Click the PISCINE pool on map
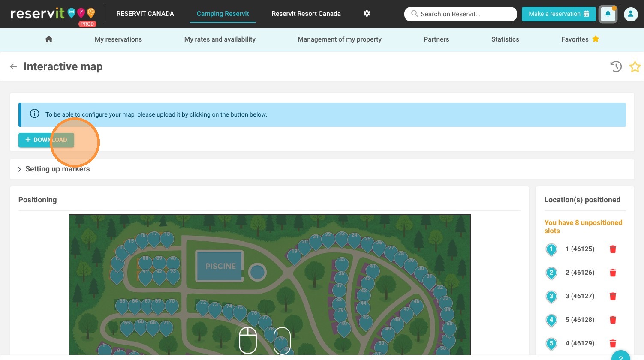The image size is (644, 360). coord(220,266)
